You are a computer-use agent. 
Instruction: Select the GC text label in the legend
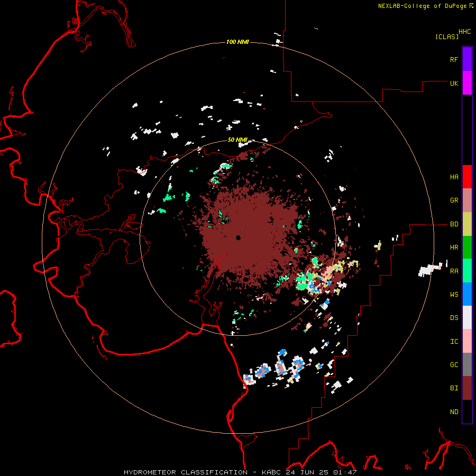click(x=454, y=365)
